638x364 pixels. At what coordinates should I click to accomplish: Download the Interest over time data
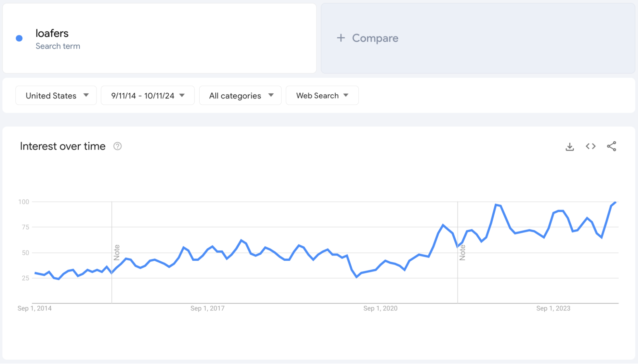point(570,146)
